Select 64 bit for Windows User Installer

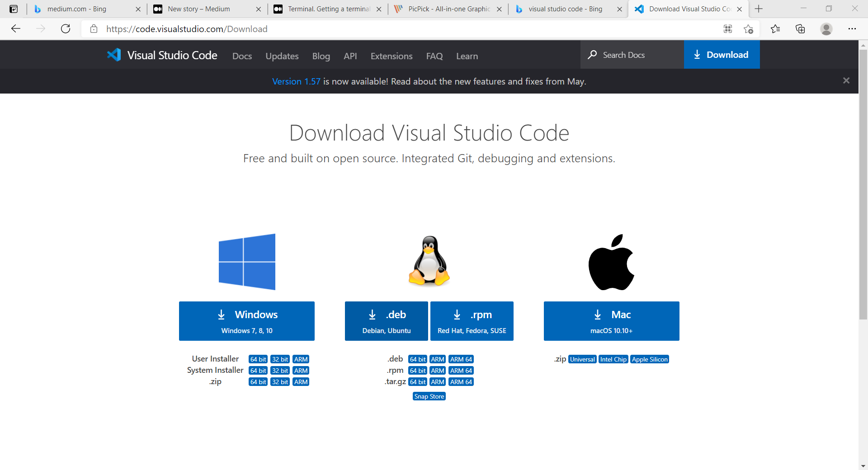click(258, 359)
